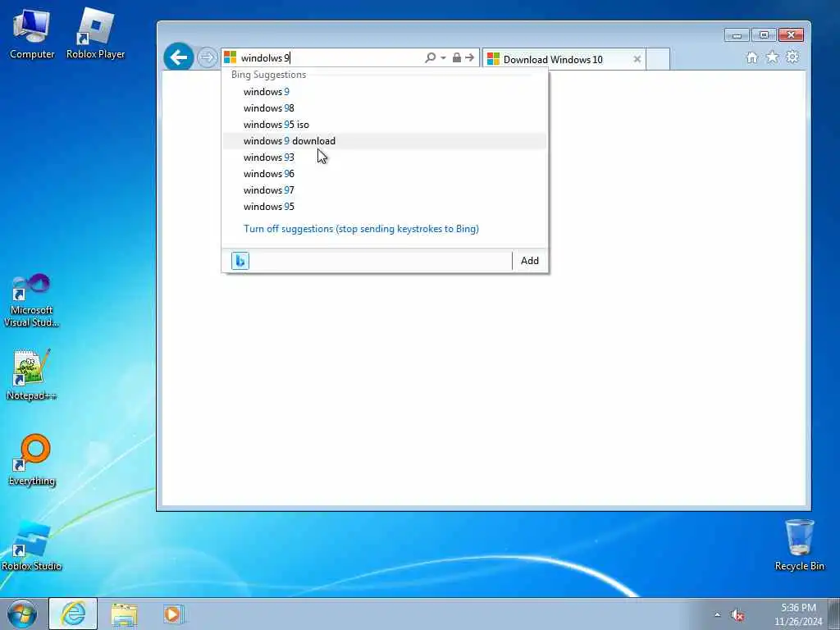Open the clock showing 5:36 PM
The height and width of the screenshot is (630, 840).
(x=797, y=614)
